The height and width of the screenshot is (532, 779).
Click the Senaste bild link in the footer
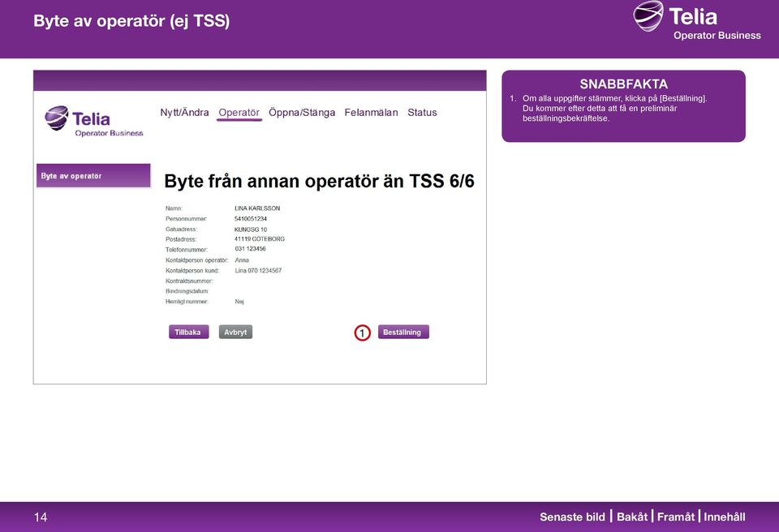tap(572, 517)
